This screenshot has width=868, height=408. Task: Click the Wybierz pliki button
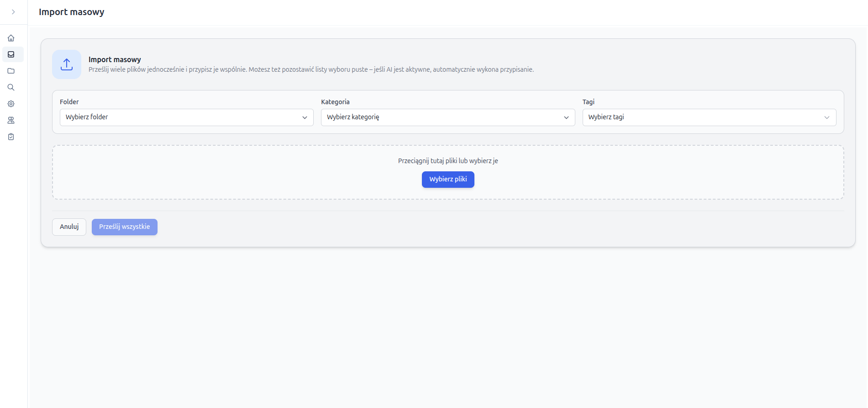(448, 180)
